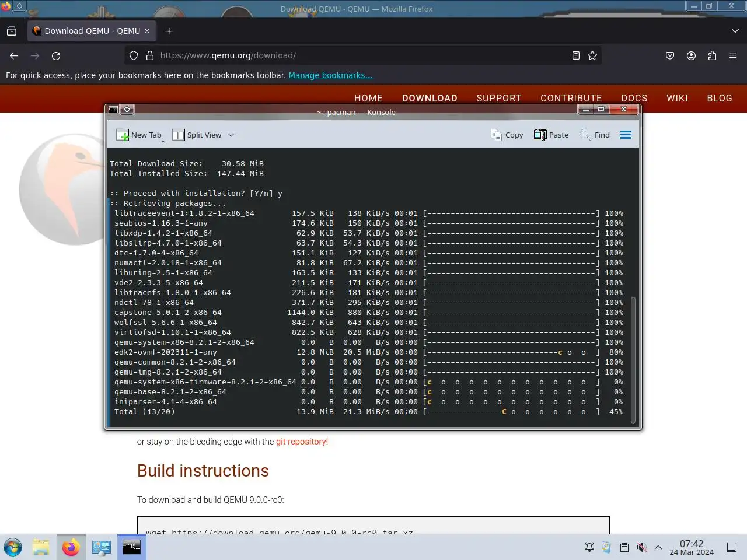Click Copy in Konsole toolbar
Viewport: 747px width, 560px height.
(507, 135)
